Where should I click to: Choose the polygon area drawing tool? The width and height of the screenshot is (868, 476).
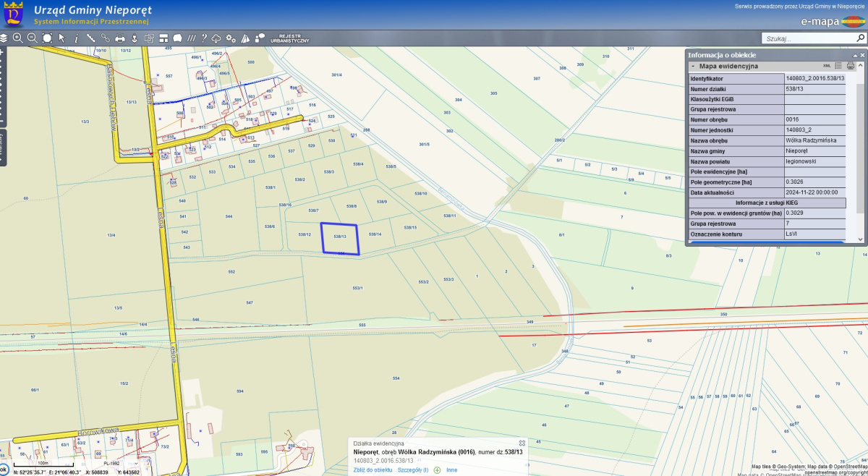pos(177,38)
